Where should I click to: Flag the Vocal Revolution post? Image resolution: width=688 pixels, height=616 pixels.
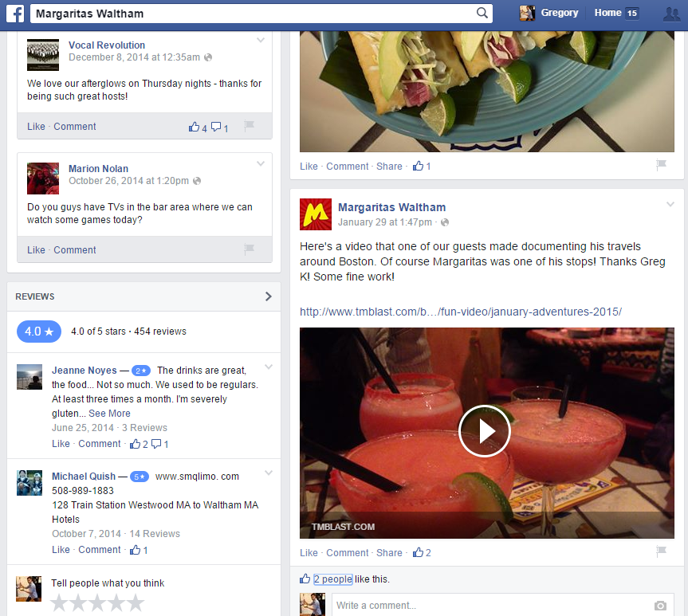pyautogui.click(x=250, y=125)
